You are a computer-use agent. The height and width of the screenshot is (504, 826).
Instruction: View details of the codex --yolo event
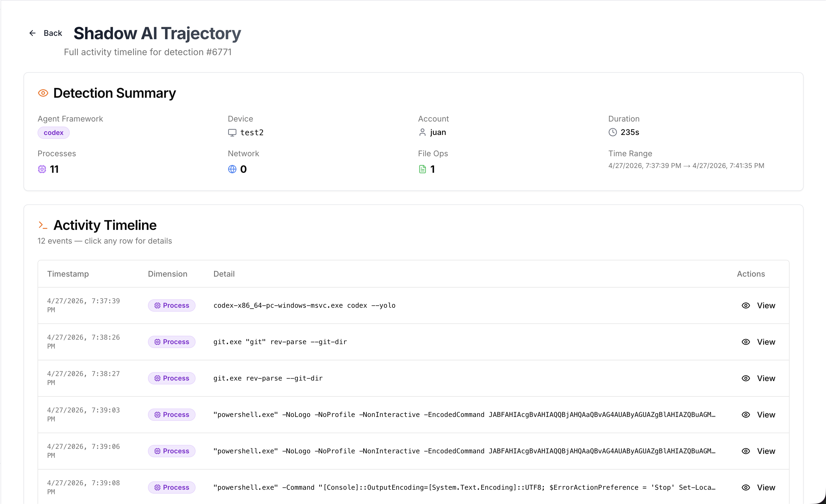(x=759, y=305)
